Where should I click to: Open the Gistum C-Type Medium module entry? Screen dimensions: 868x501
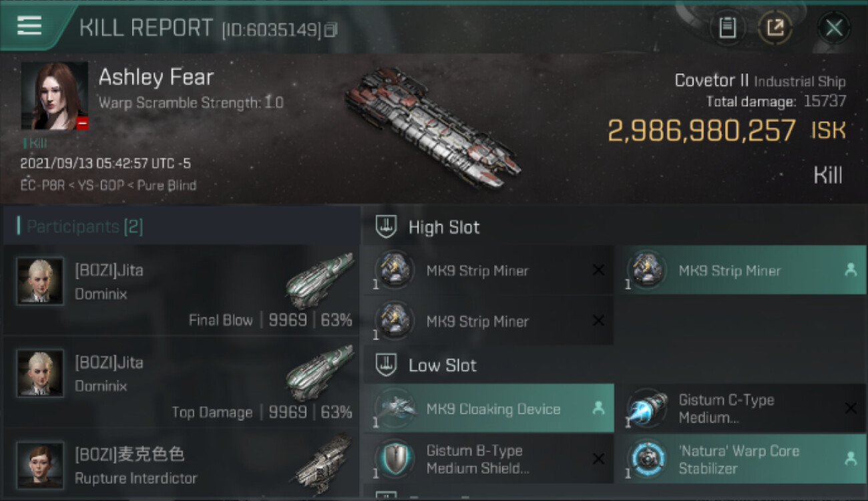point(740,408)
